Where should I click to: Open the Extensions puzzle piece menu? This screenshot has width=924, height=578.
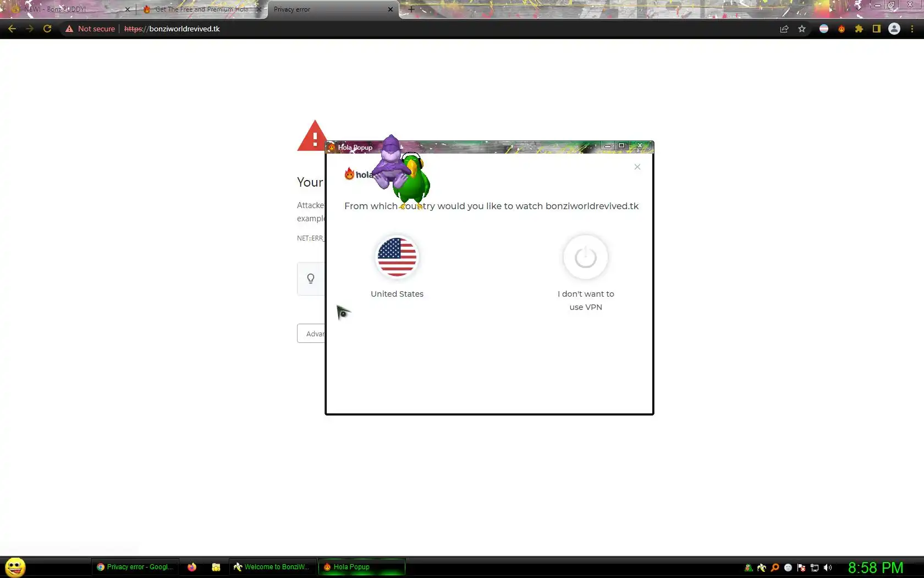tap(859, 29)
